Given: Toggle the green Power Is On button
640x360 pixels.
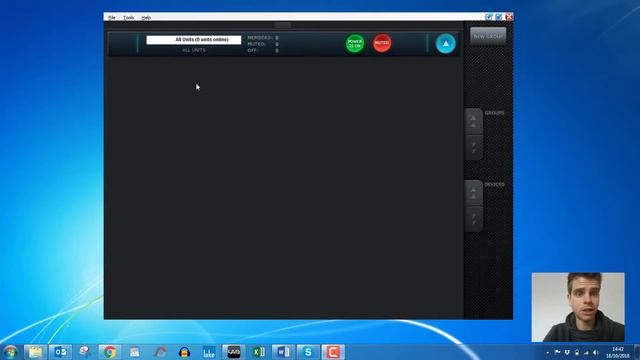Looking at the screenshot, I should 355,43.
